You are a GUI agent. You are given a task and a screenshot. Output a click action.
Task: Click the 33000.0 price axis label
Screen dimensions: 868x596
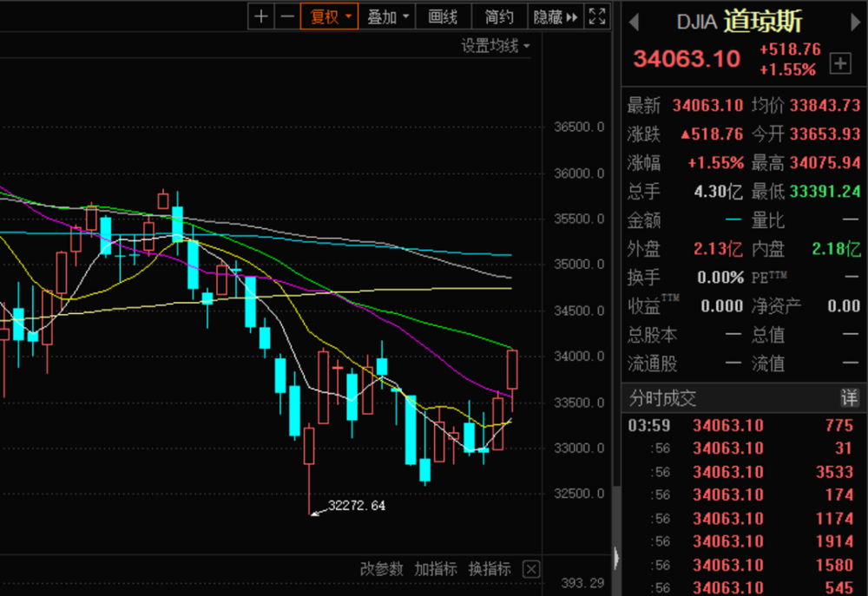coord(579,448)
